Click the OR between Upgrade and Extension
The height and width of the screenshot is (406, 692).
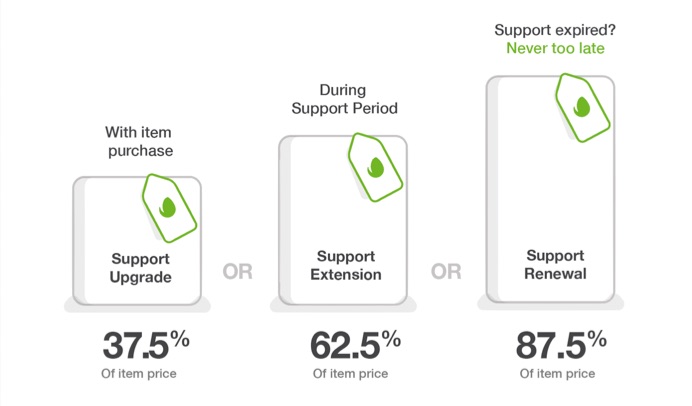(x=237, y=272)
